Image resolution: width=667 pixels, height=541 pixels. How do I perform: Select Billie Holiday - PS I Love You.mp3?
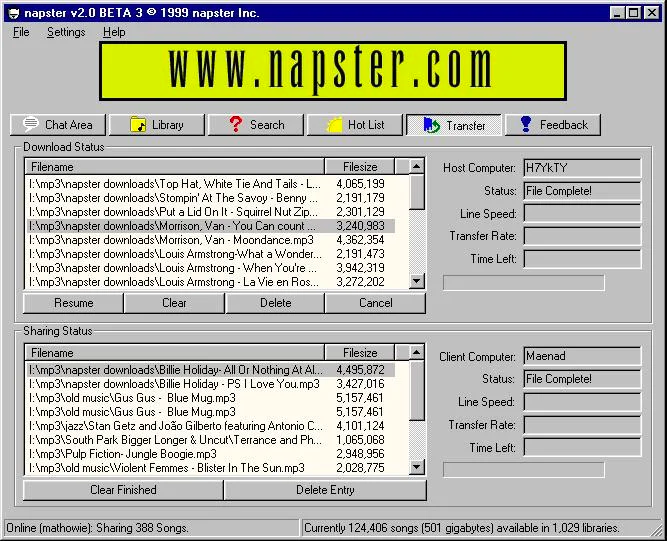click(211, 384)
